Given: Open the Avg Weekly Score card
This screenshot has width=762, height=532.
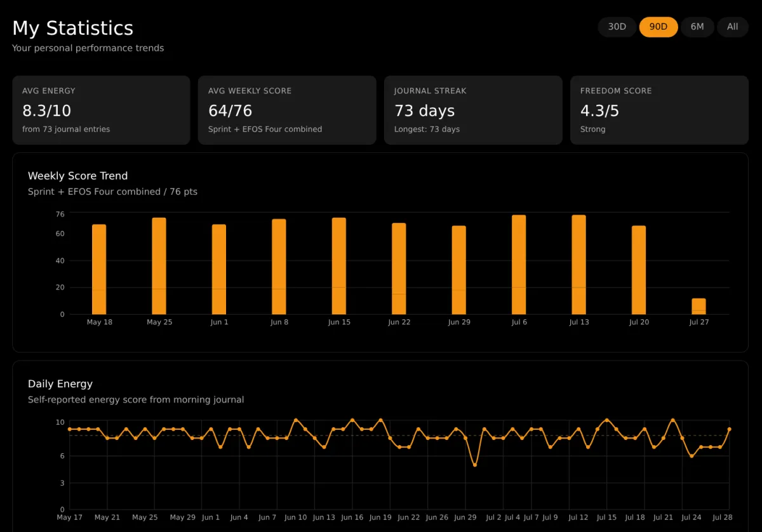Looking at the screenshot, I should pyautogui.click(x=287, y=110).
